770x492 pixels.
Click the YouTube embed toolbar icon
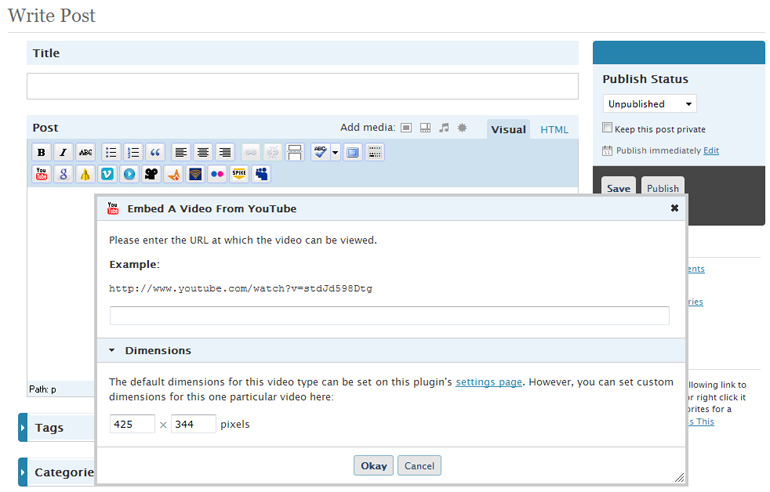coord(41,174)
